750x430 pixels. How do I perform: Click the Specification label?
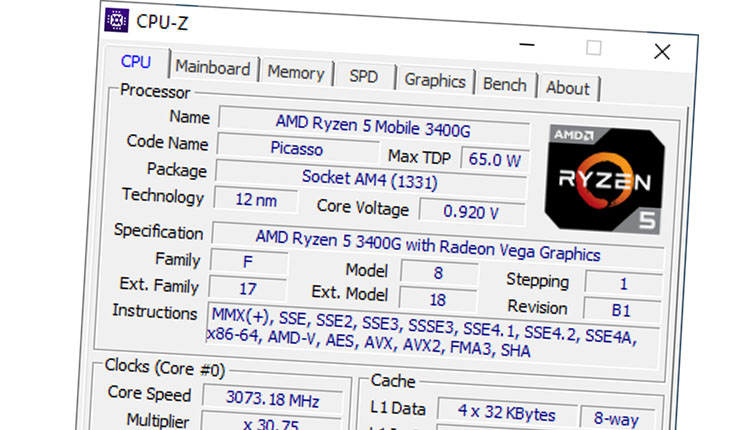click(158, 232)
